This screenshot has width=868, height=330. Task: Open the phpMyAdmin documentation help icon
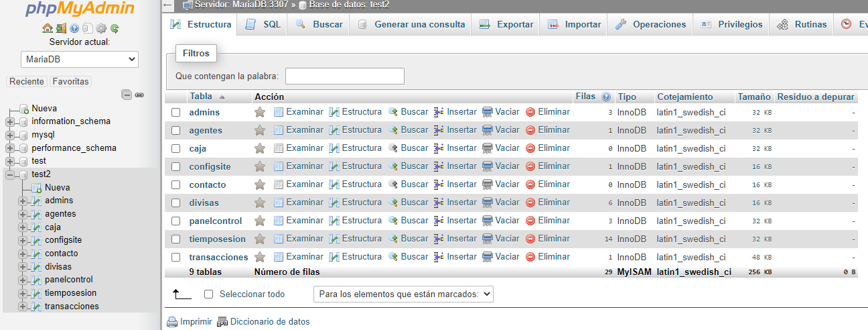[x=74, y=29]
